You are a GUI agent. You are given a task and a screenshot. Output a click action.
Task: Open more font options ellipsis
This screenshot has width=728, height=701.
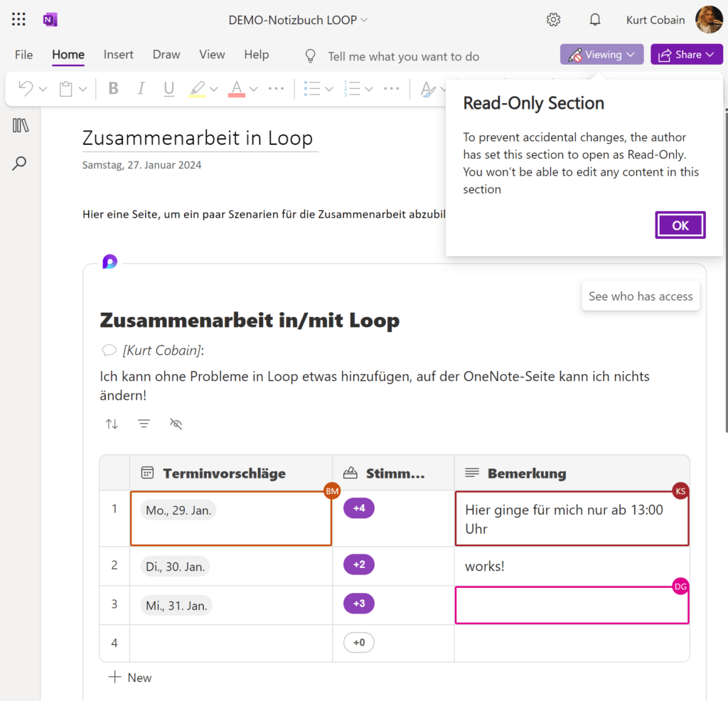pyautogui.click(x=277, y=88)
